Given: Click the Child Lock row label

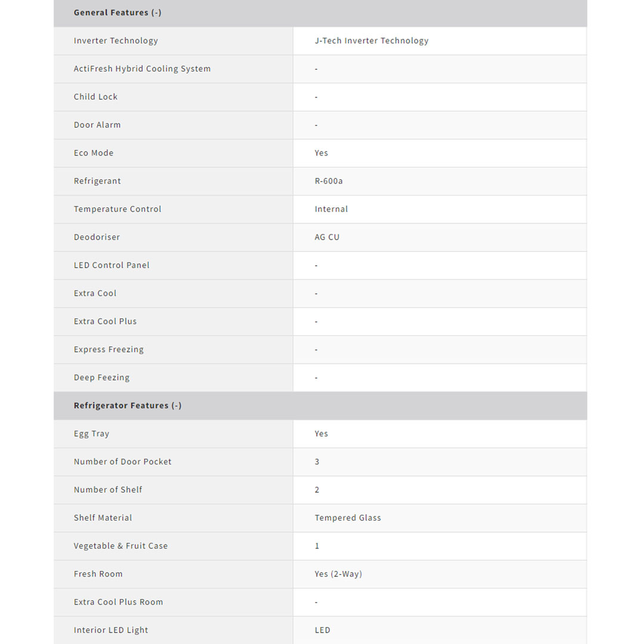Looking at the screenshot, I should [x=95, y=97].
